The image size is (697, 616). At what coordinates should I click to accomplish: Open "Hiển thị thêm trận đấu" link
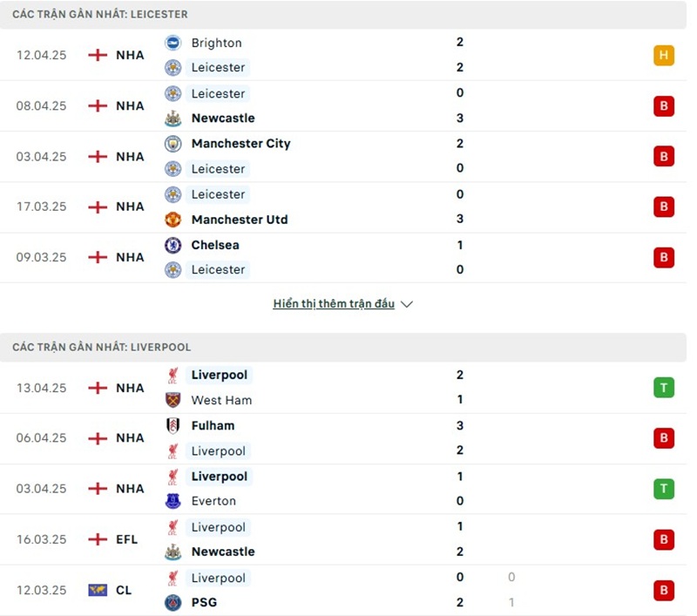tap(334, 304)
